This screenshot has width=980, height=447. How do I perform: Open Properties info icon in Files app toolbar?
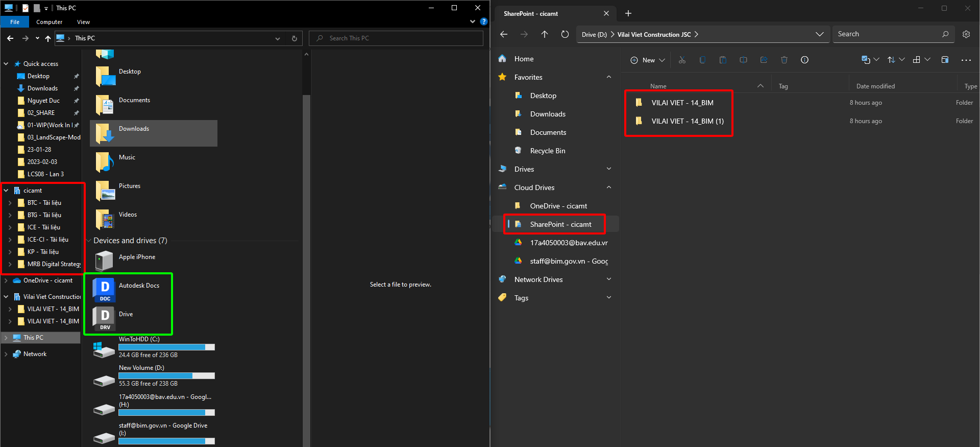pos(804,60)
